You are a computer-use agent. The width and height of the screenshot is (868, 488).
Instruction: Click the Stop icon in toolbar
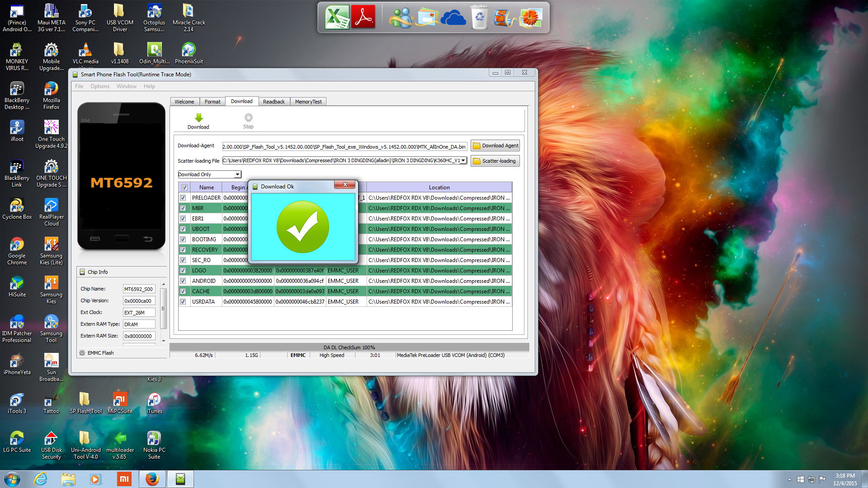tap(248, 117)
